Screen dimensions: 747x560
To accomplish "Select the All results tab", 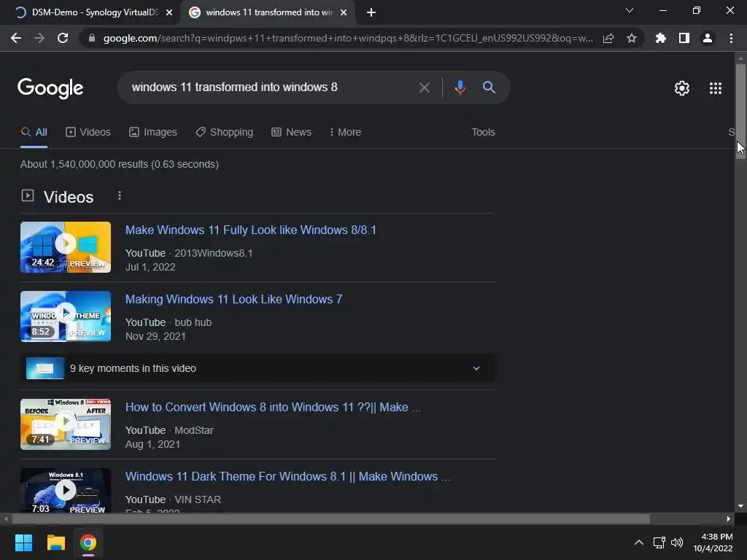I will 34,132.
